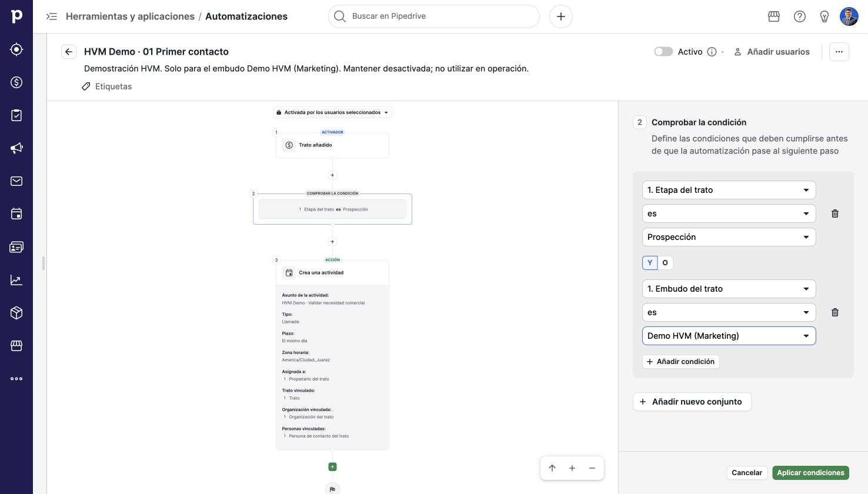Open automation more options menu
The height and width of the screenshot is (494, 868).
coord(839,52)
